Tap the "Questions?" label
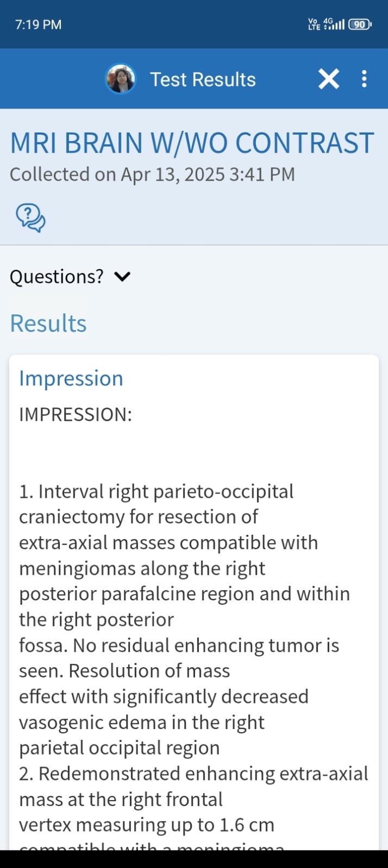Image resolution: width=388 pixels, height=868 pixels. 57,277
